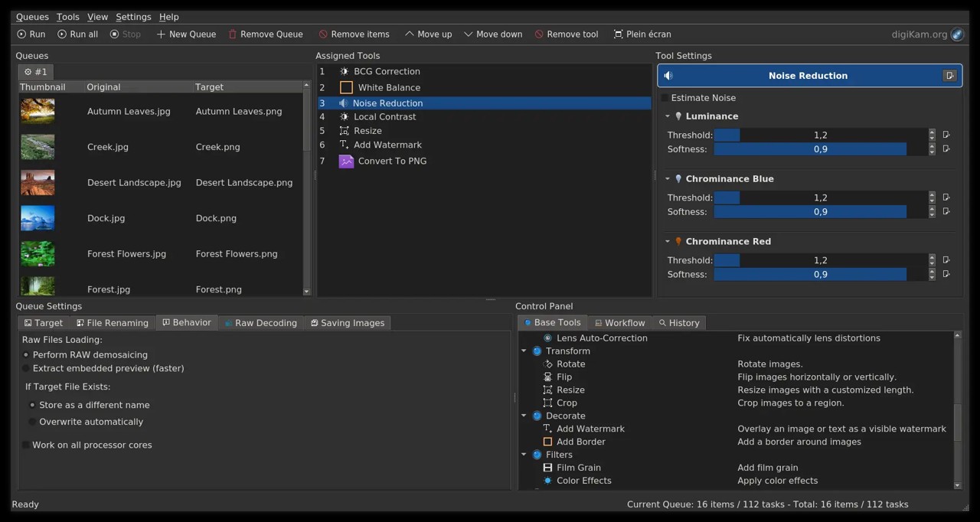Screen dimensions: 980x522
Task: Reset Luminance Threshold with its reset icon
Action: coord(946,135)
